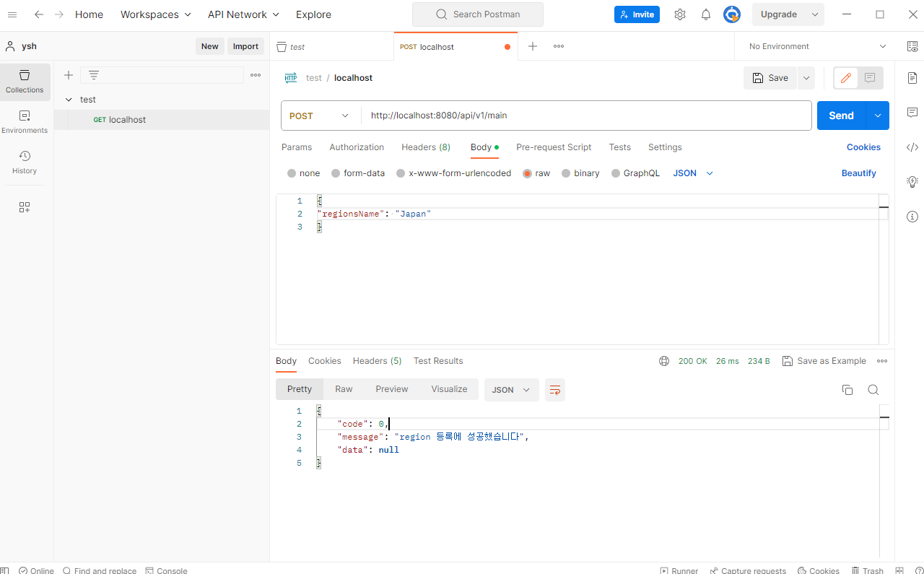Switch to comment mode icon
The width and height of the screenshot is (924, 574).
(x=870, y=78)
